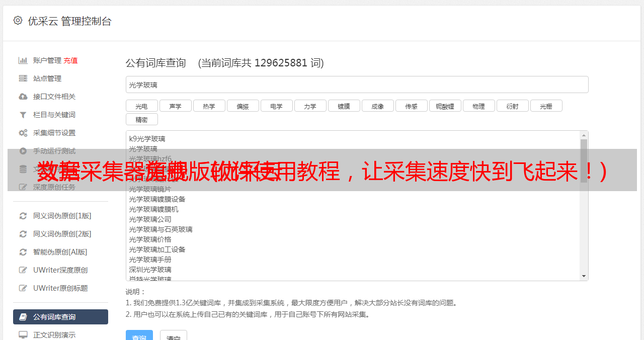Select 光学玻璃镀膜机 in results
The height and width of the screenshot is (340, 644).
pos(153,209)
